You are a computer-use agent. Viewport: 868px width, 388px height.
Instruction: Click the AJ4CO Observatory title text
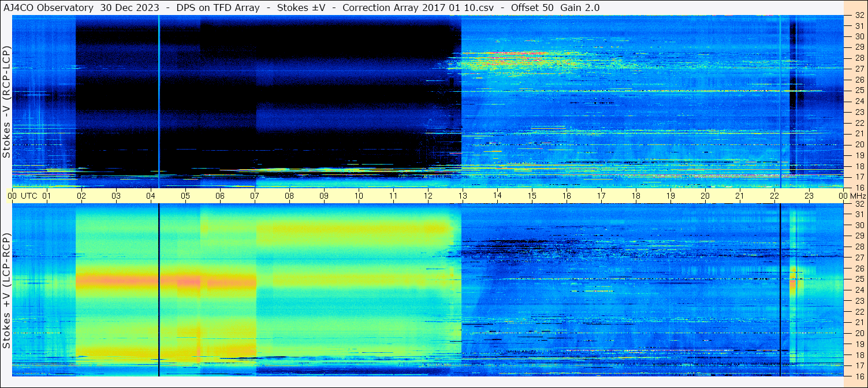[x=49, y=8]
